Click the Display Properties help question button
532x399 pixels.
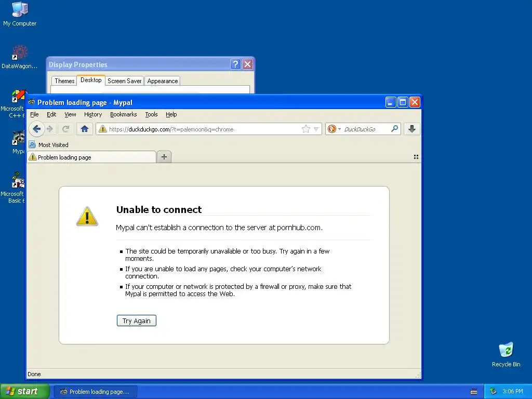(235, 64)
